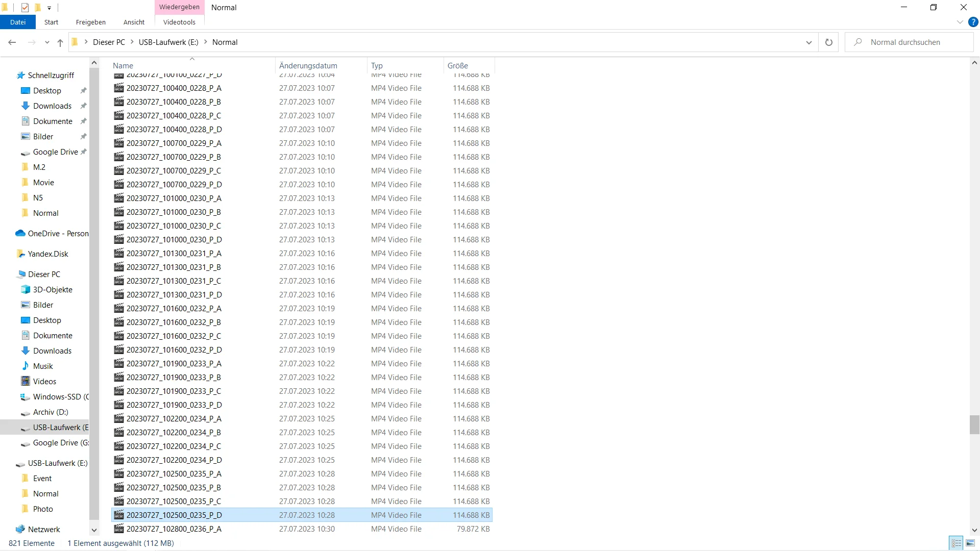Open the Event folder under USB-Laufwerk
Image resolution: width=980 pixels, height=551 pixels.
pyautogui.click(x=42, y=478)
